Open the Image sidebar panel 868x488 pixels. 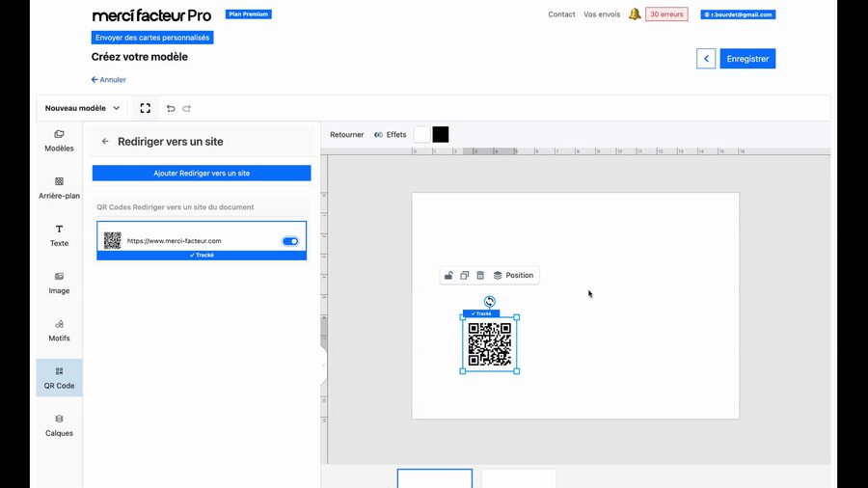(x=59, y=284)
